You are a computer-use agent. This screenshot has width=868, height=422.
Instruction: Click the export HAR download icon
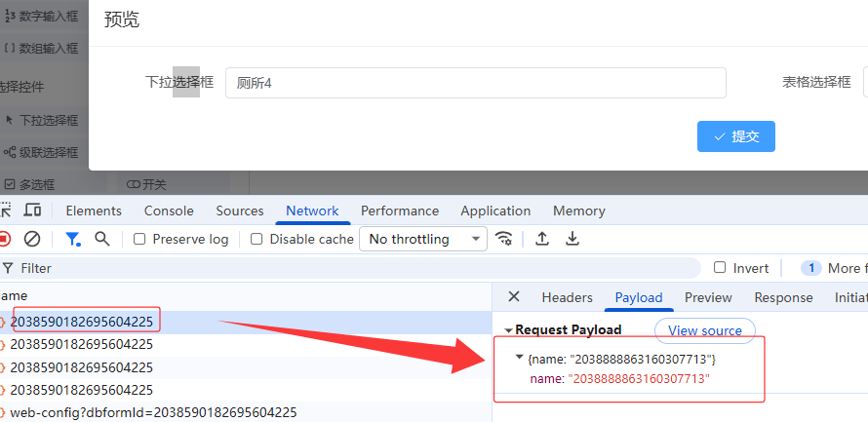[x=573, y=239]
